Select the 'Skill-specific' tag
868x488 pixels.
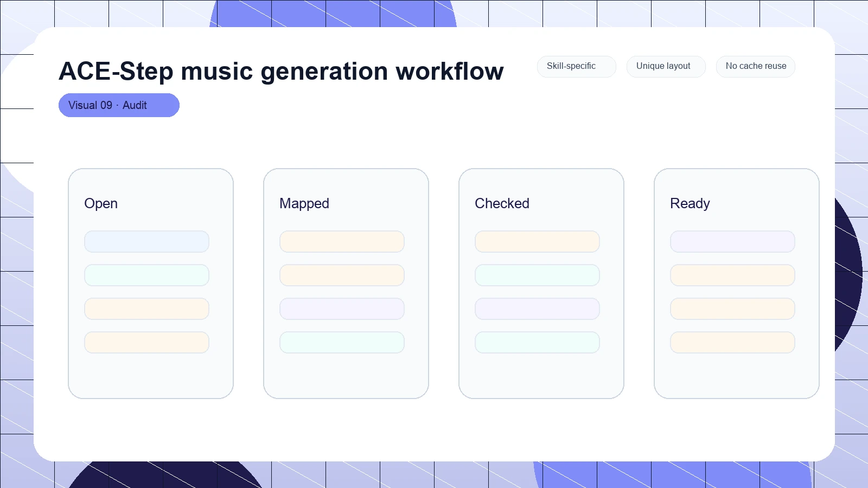coord(577,67)
